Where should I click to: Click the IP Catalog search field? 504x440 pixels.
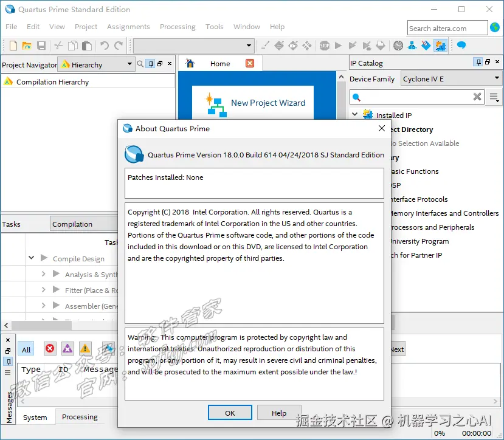click(417, 97)
